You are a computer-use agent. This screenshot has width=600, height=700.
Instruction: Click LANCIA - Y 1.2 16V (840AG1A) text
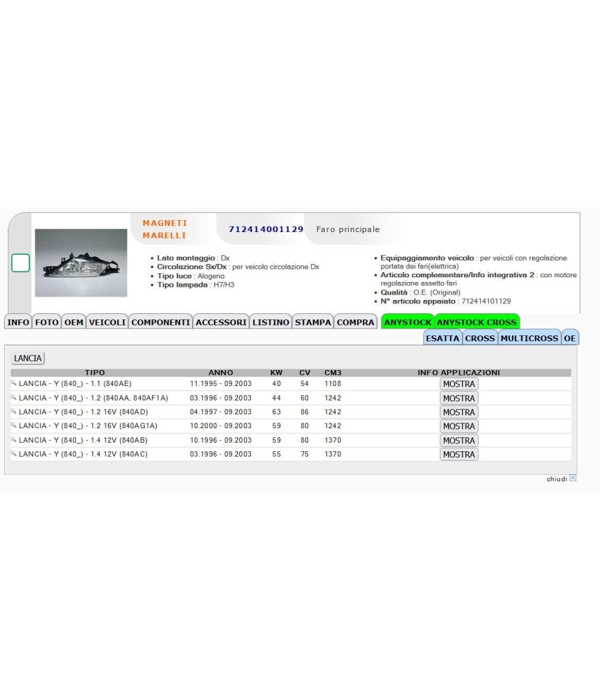click(88, 425)
